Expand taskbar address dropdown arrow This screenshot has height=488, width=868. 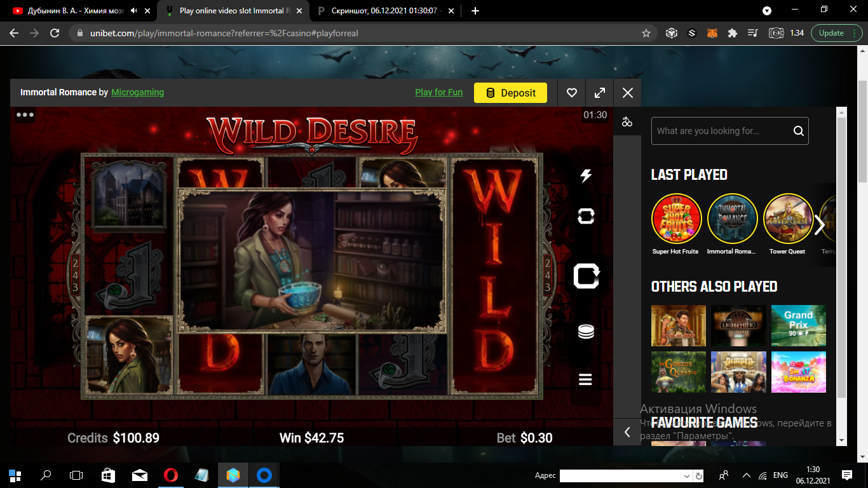686,476
